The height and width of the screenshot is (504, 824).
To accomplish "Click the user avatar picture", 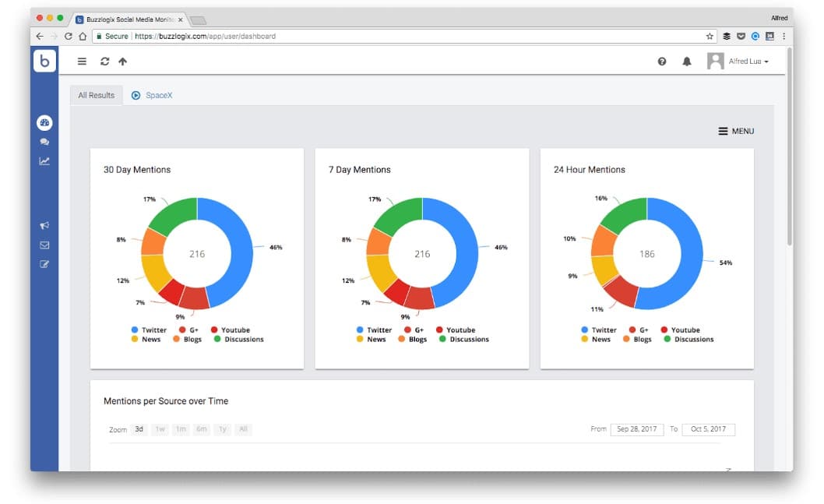I will point(715,61).
